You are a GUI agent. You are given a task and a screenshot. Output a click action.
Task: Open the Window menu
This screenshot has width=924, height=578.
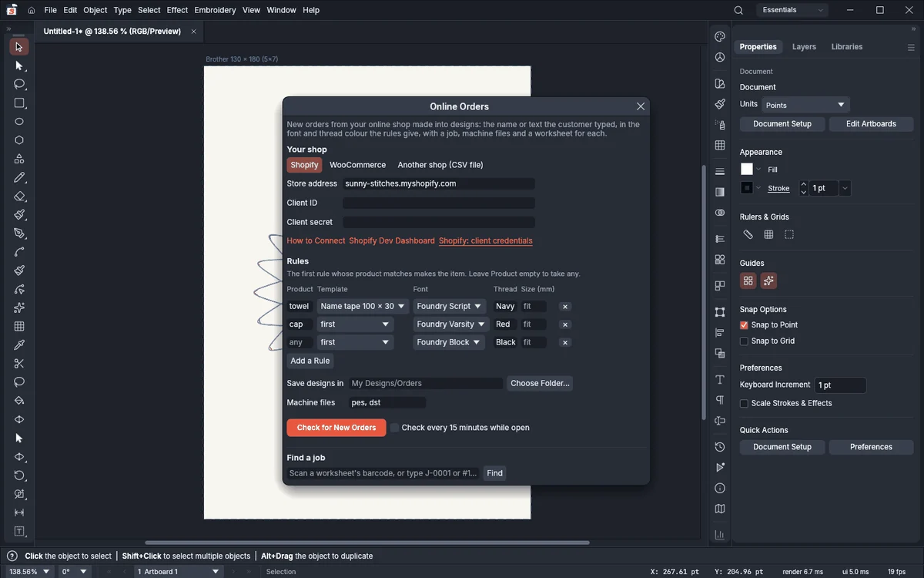click(x=281, y=10)
